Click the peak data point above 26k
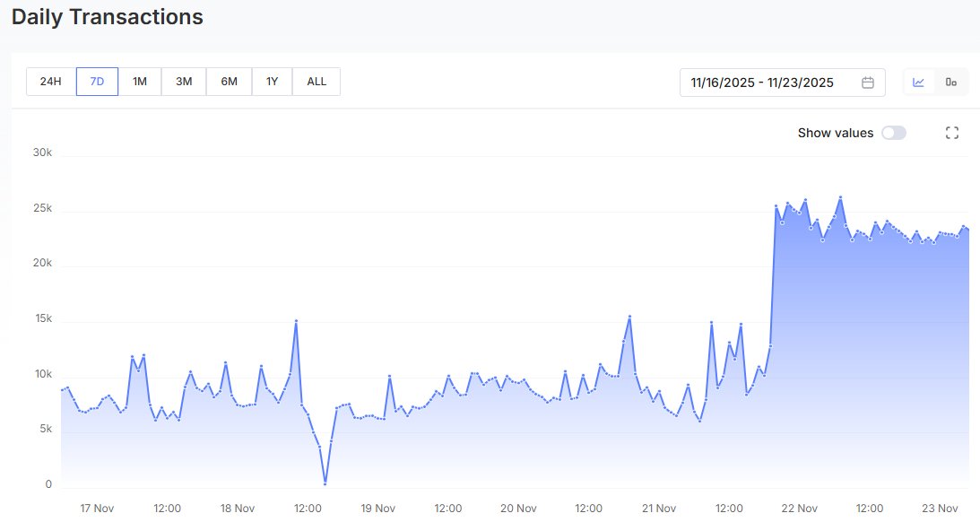This screenshot has height=522, width=980. (841, 196)
